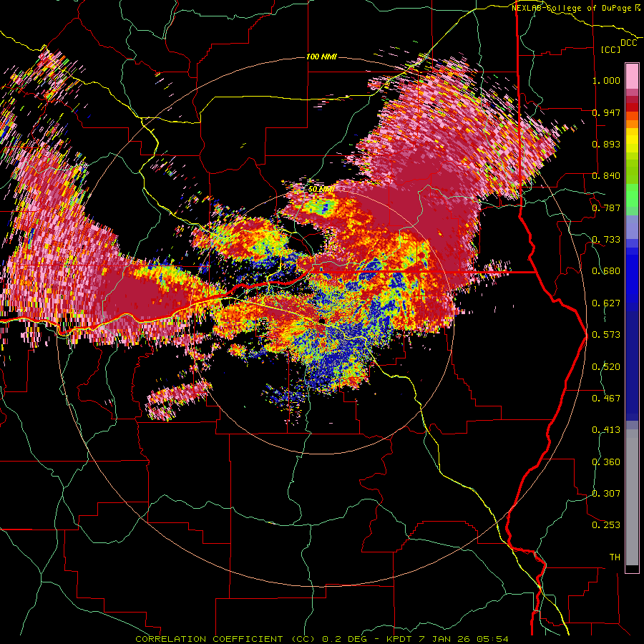Click the yellow segment of the color bar

click(x=632, y=141)
